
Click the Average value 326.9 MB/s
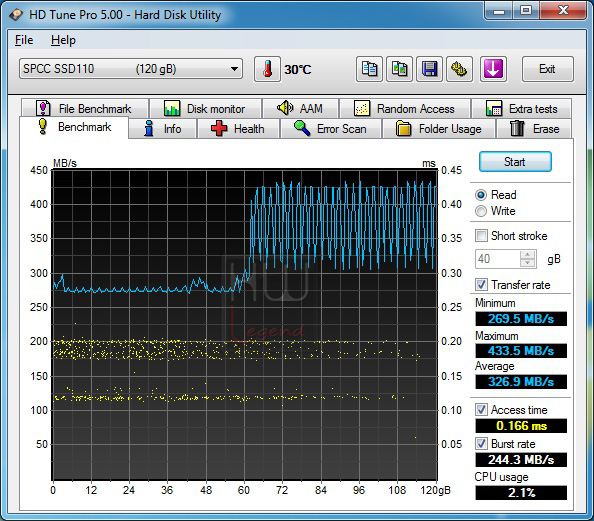pos(521,382)
